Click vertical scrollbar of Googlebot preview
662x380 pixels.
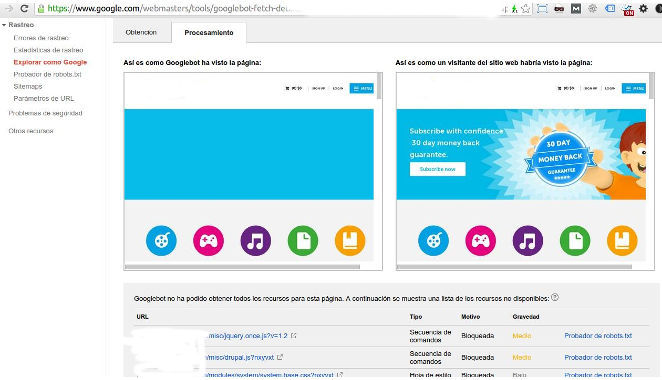coord(380,86)
